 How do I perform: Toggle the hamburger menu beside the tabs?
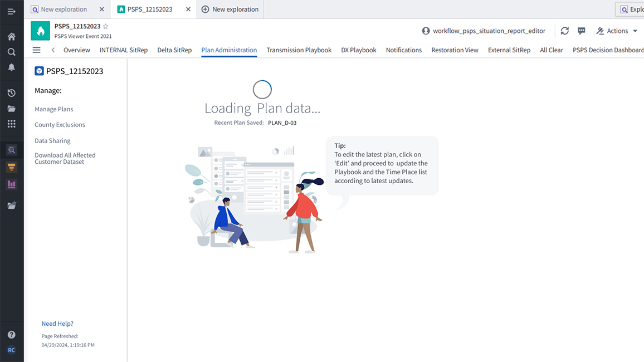coord(37,50)
